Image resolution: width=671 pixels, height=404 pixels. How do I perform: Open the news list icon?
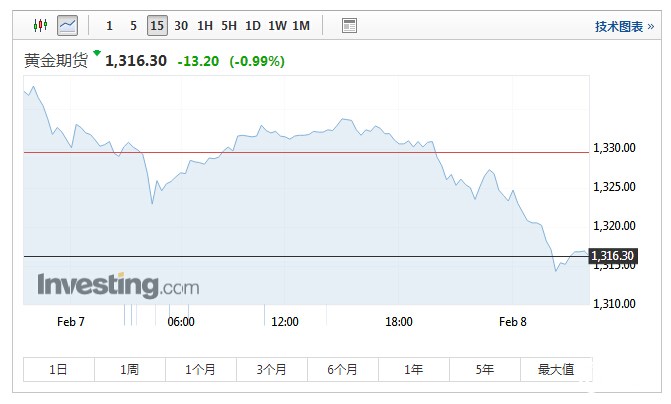pos(349,25)
